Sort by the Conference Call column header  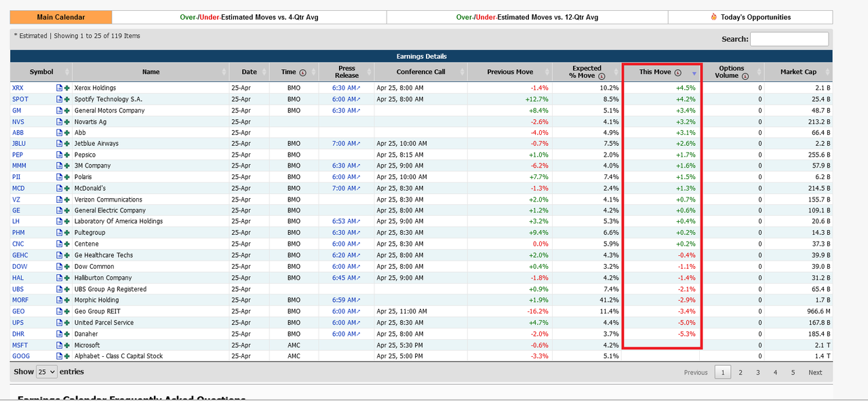(x=420, y=72)
